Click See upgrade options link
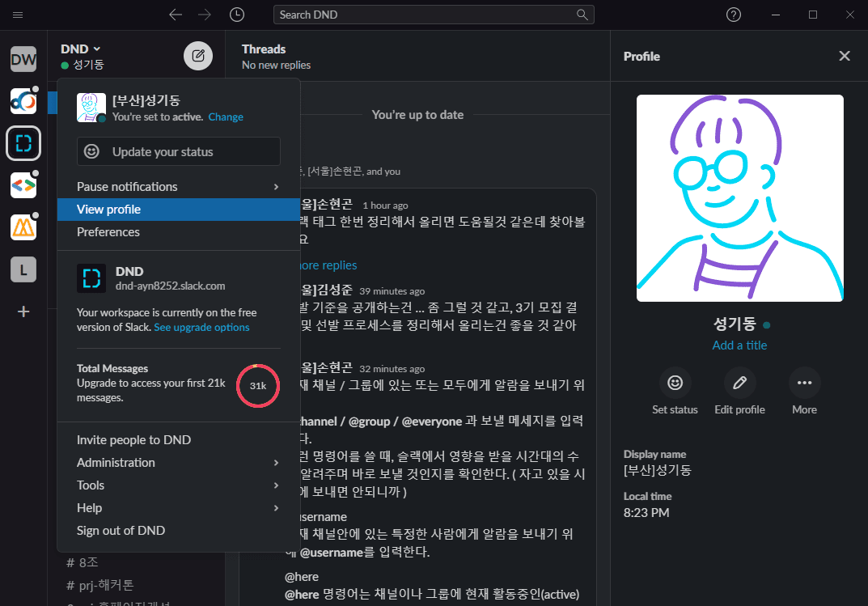The width and height of the screenshot is (868, 606). (x=201, y=327)
